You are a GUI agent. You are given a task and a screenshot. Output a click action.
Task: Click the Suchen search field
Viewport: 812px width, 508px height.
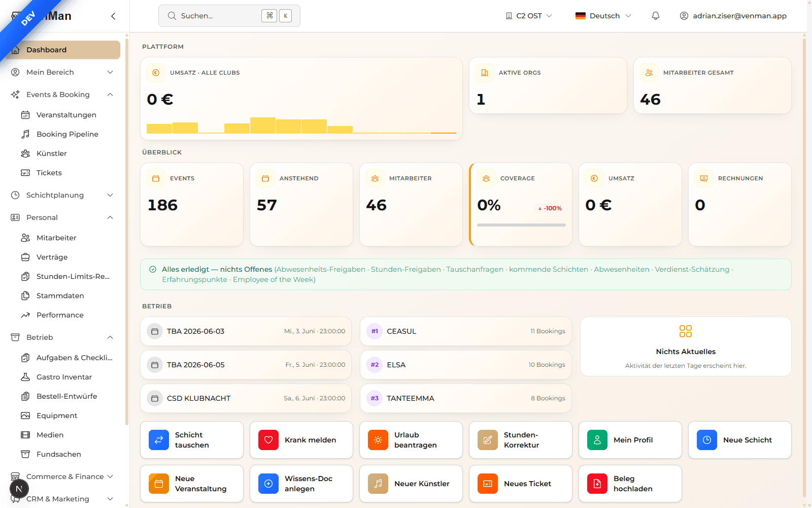[229, 16]
